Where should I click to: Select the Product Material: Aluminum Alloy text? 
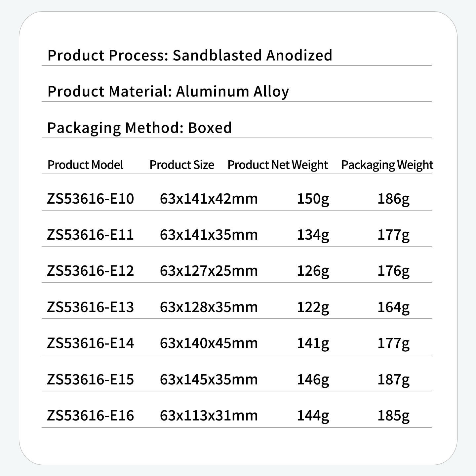[x=168, y=92]
